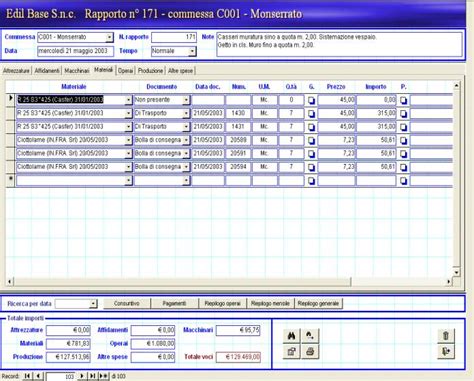The image size is (474, 381).
Task: Click the binoculars find record icon
Action: pyautogui.click(x=292, y=336)
